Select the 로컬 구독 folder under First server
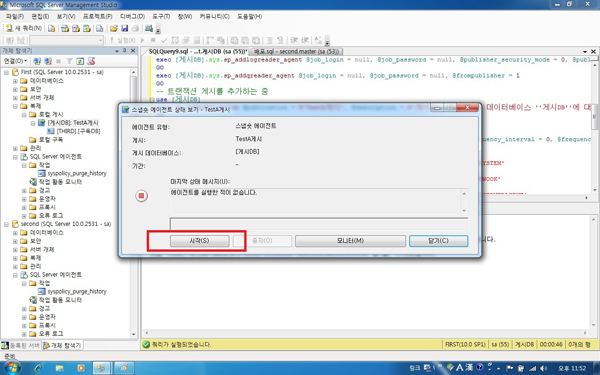Image resolution: width=600 pixels, height=375 pixels. [51, 140]
